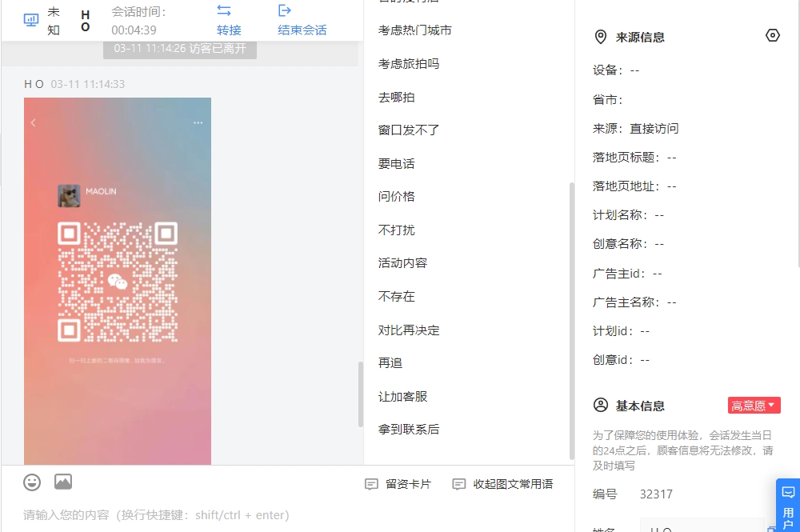Open the 留资卡片 button
This screenshot has height=532, width=800.
pyautogui.click(x=398, y=484)
